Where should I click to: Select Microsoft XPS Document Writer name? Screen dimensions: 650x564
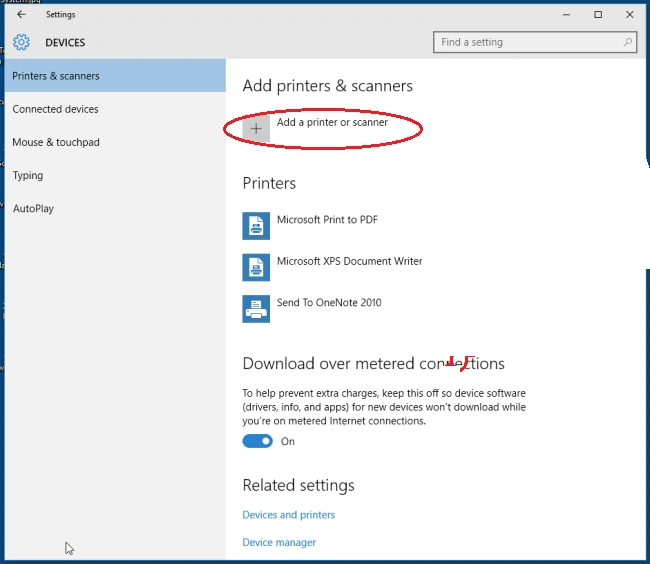click(x=349, y=261)
